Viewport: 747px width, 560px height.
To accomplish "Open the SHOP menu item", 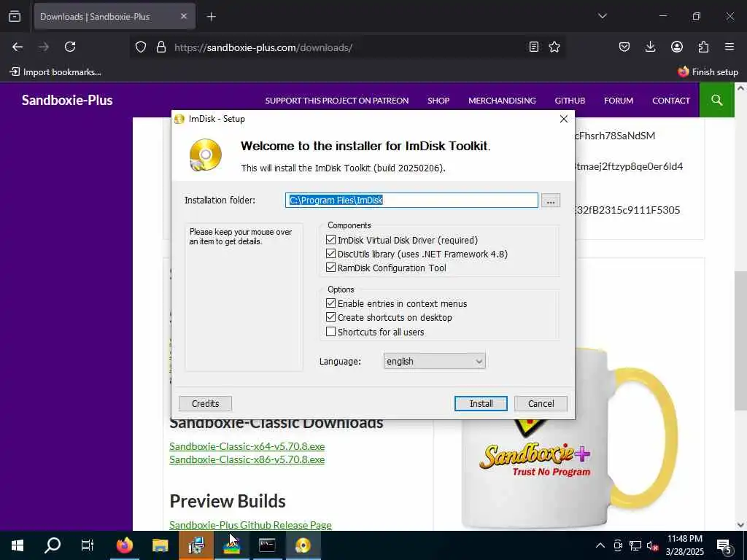I will [438, 101].
